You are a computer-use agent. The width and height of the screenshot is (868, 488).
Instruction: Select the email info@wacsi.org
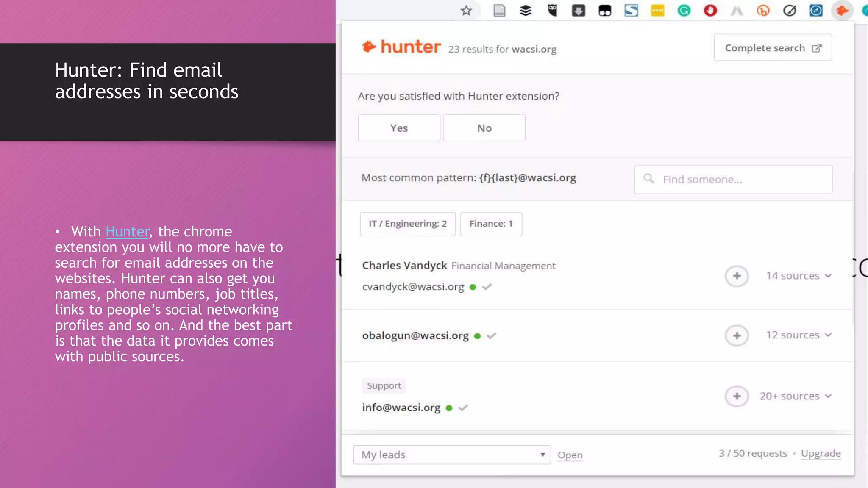pos(401,408)
